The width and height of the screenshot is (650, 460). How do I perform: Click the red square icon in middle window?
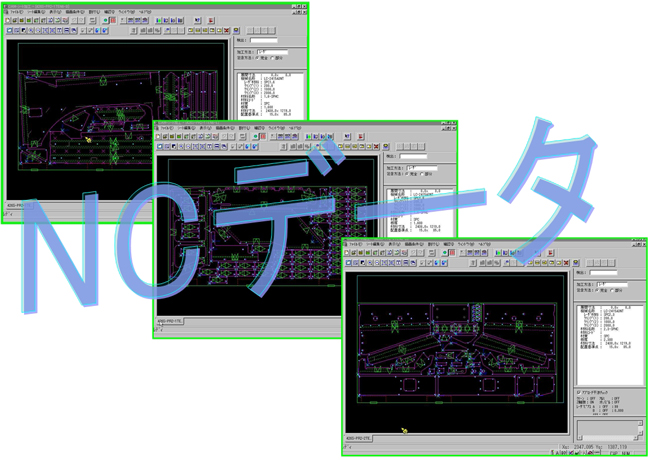coord(263,136)
